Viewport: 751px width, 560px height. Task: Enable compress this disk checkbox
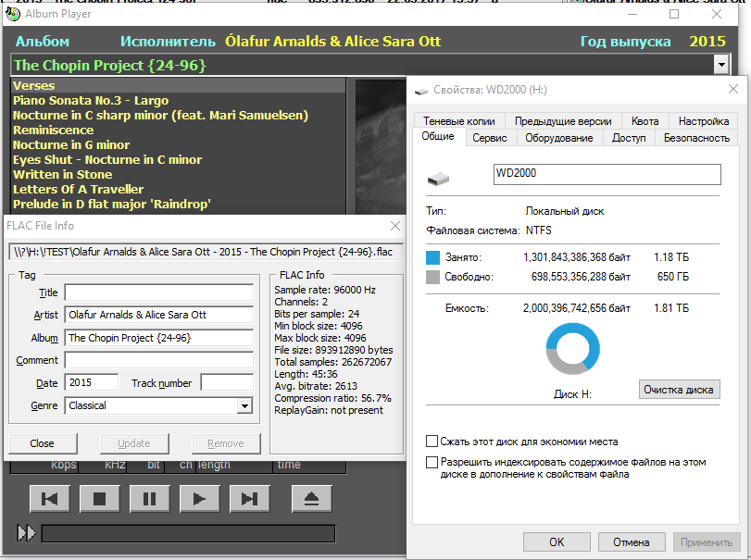point(432,442)
